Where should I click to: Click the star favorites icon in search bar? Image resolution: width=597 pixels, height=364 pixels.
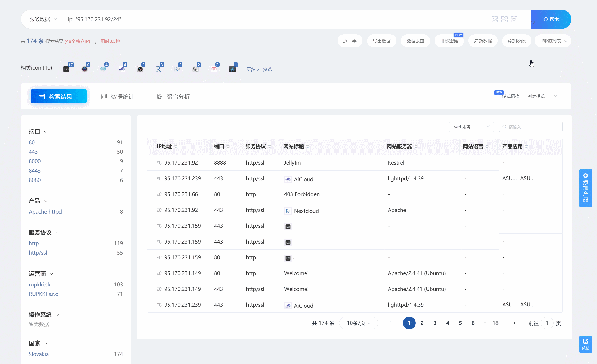[514, 19]
